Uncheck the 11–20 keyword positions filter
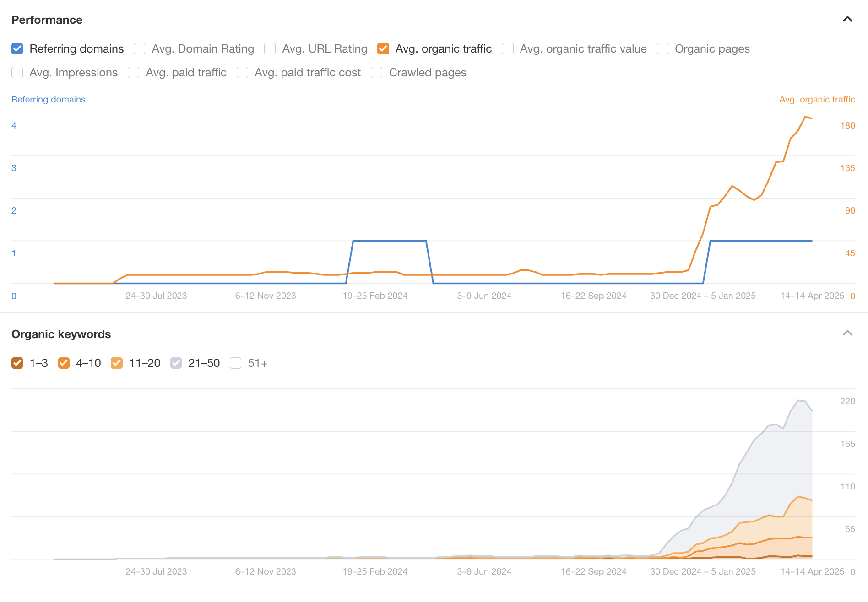Viewport: 868px width, 602px height. pyautogui.click(x=117, y=363)
